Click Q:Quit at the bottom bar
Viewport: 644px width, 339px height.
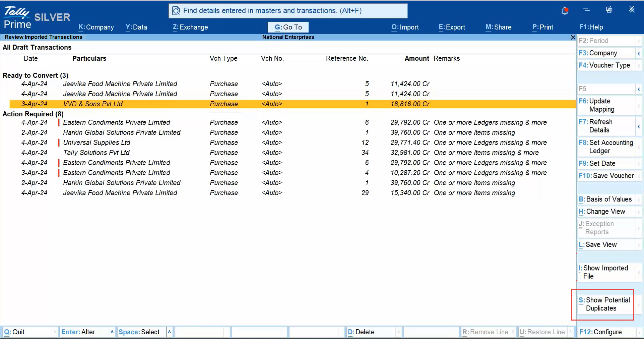coord(27,332)
